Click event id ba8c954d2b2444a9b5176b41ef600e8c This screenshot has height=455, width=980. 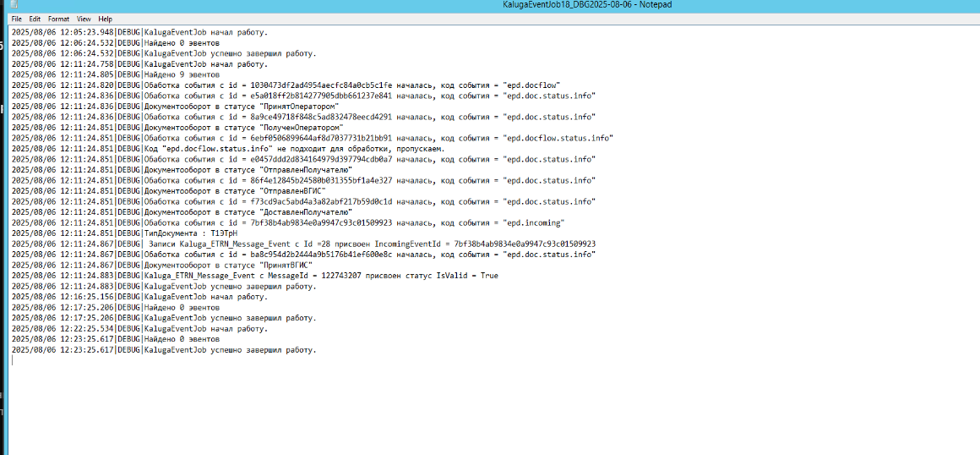(321, 254)
